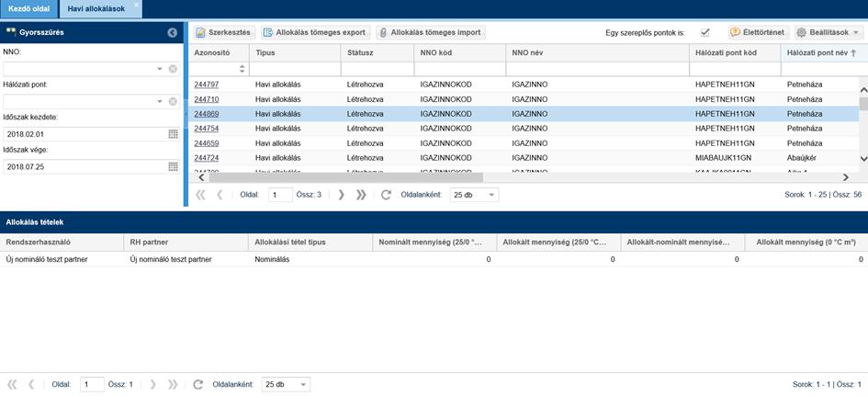Viewport: 868px width, 396px height.
Task: Open allocation link 244754
Action: click(x=207, y=129)
